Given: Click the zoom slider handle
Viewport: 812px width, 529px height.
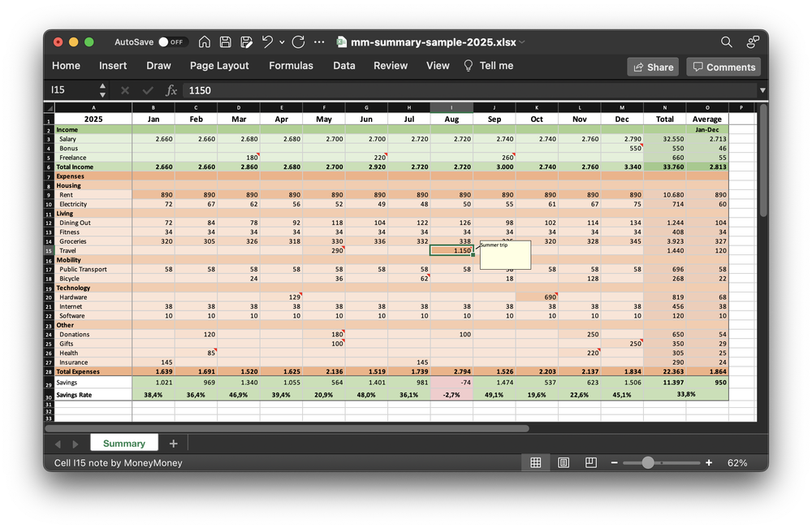Looking at the screenshot, I should click(x=648, y=462).
